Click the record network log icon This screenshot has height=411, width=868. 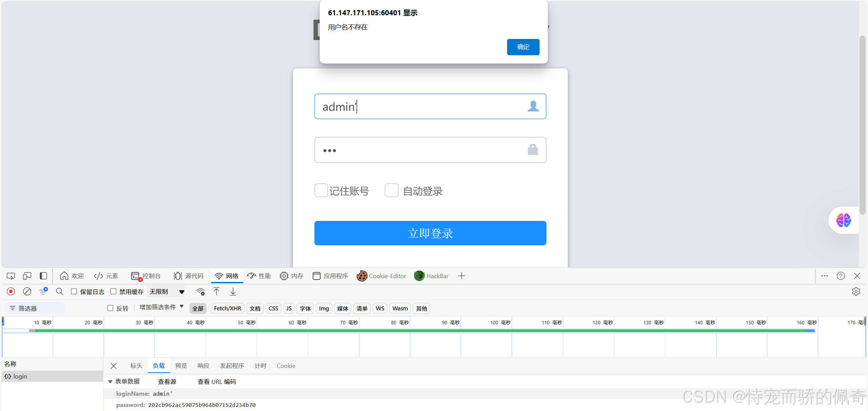(x=11, y=291)
